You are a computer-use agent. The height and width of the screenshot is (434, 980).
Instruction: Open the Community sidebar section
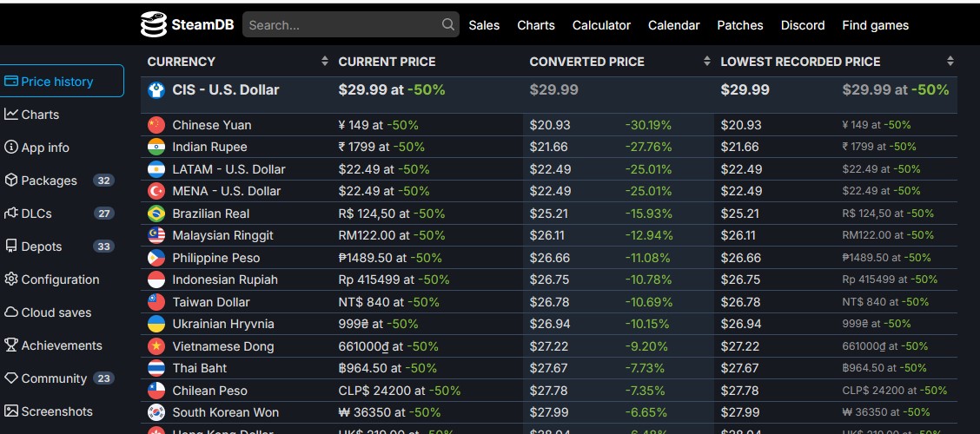(54, 378)
